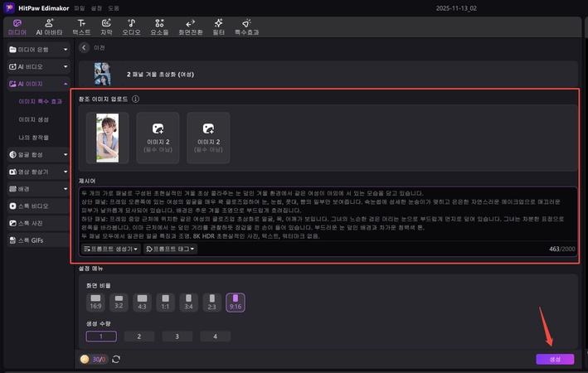Viewport: 588px width, 373px height.
Task: Select 이미지 생성 in sidebar
Action: [x=34, y=119]
